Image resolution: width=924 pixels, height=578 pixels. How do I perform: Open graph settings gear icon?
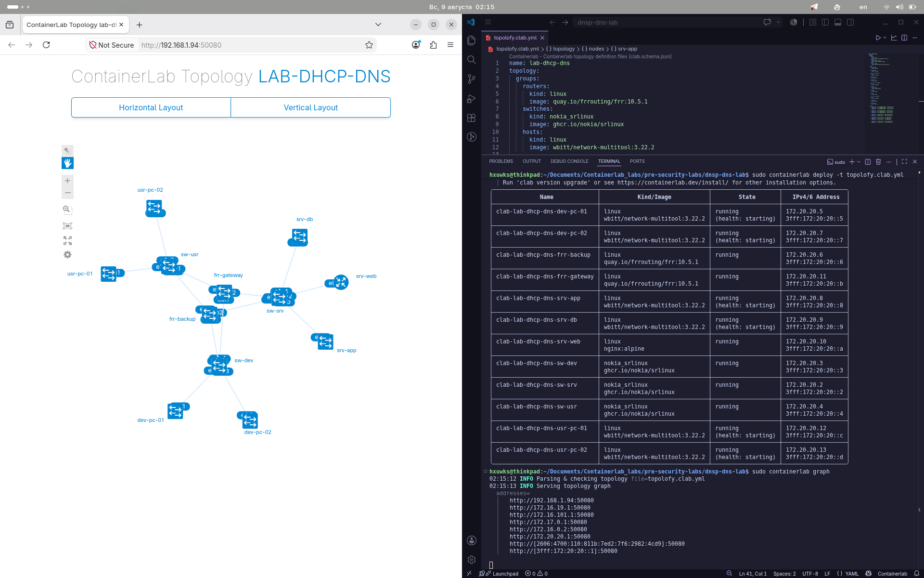tap(67, 254)
